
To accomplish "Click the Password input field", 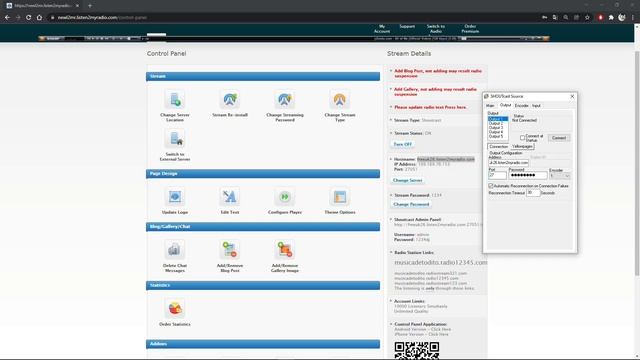I will (x=528, y=176).
